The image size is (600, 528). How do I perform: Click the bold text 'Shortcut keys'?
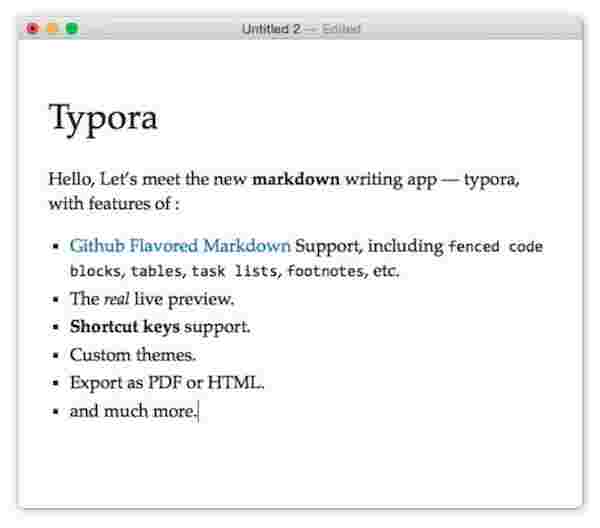tap(125, 327)
